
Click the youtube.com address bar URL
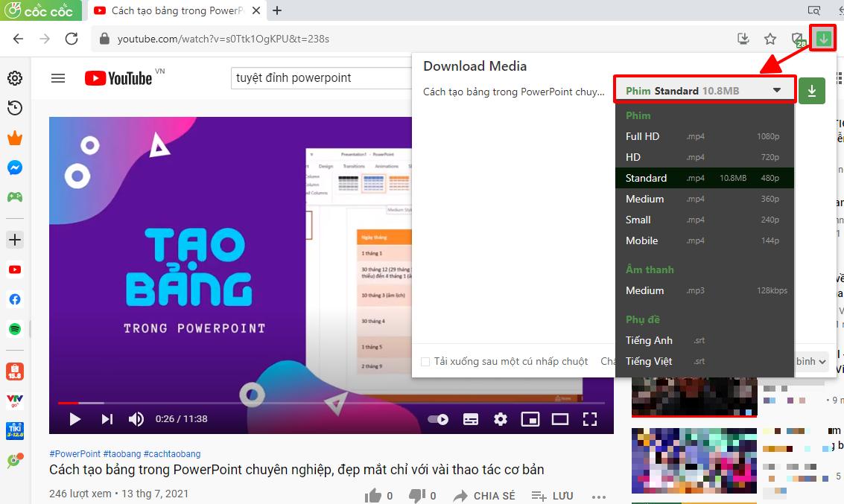point(223,39)
